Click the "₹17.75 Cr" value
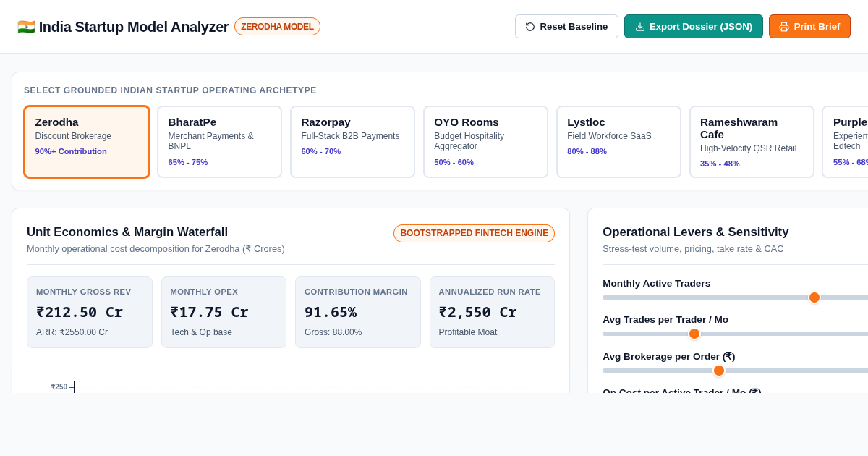Viewport: 868px width, 456px height. [x=210, y=312]
